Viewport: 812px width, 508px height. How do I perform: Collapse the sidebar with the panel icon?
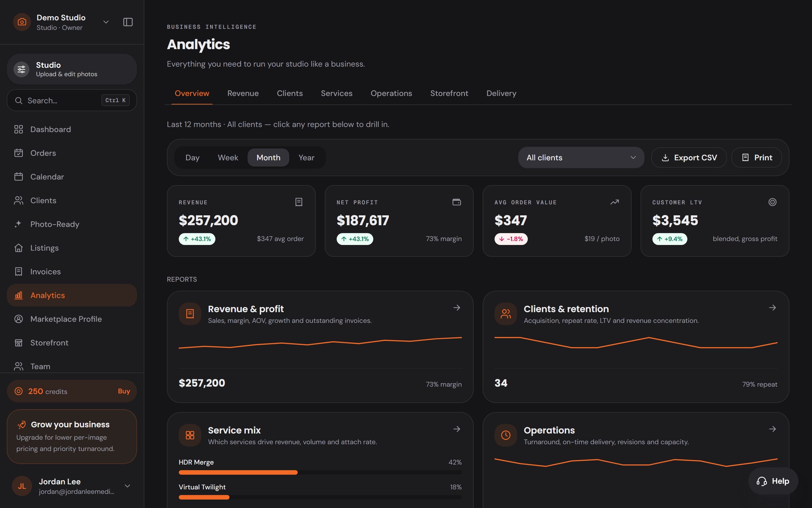click(x=128, y=22)
